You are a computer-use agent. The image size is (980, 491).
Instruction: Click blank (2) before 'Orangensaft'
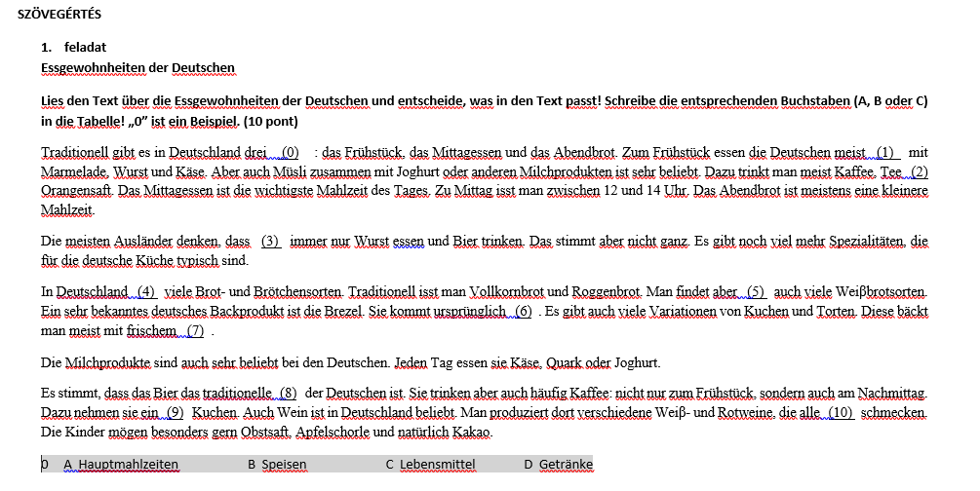tap(918, 171)
